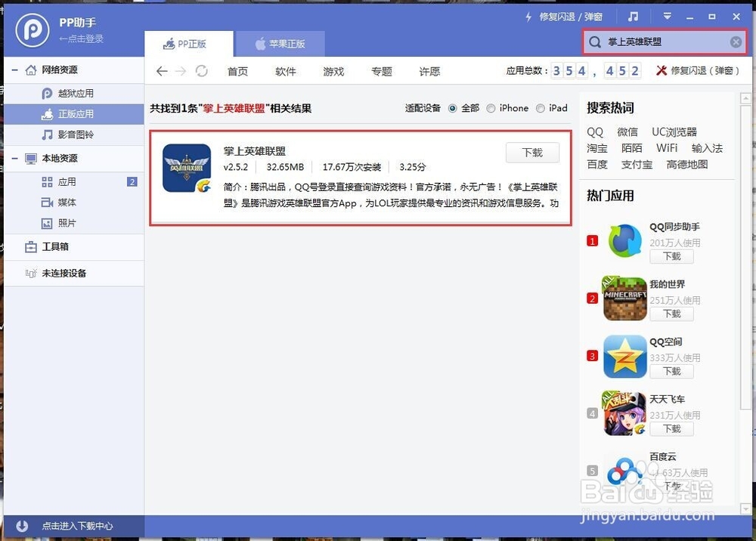The image size is (756, 541).
Task: Click hot search term UC浏览器
Action: pyautogui.click(x=674, y=132)
